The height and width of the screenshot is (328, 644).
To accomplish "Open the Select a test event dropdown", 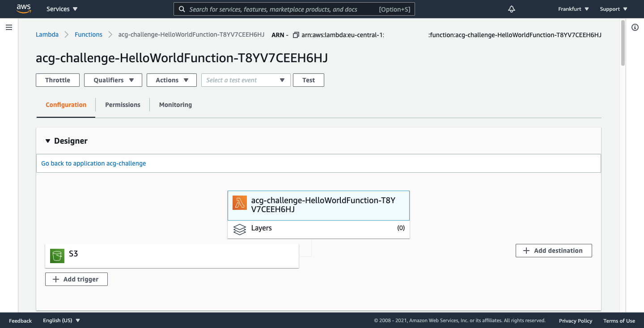I will click(x=246, y=80).
